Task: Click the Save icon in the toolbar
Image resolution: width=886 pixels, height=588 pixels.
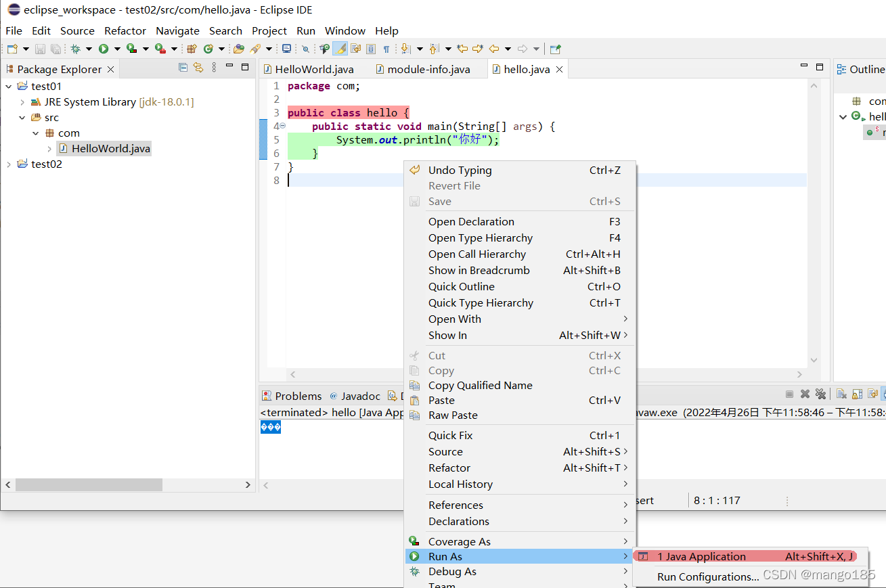Action: [40, 49]
